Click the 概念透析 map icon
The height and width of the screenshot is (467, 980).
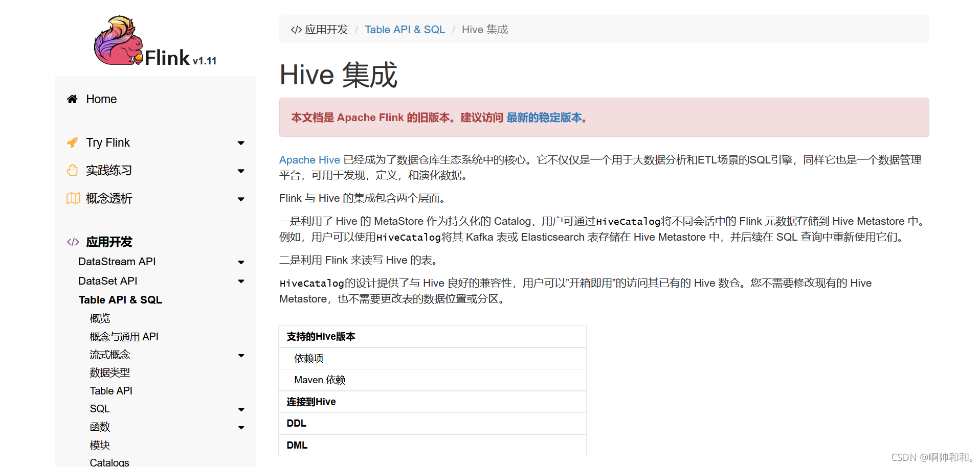(x=73, y=198)
